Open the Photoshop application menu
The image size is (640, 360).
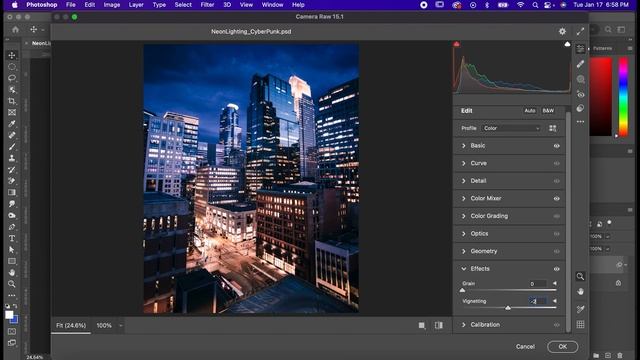coord(42,5)
